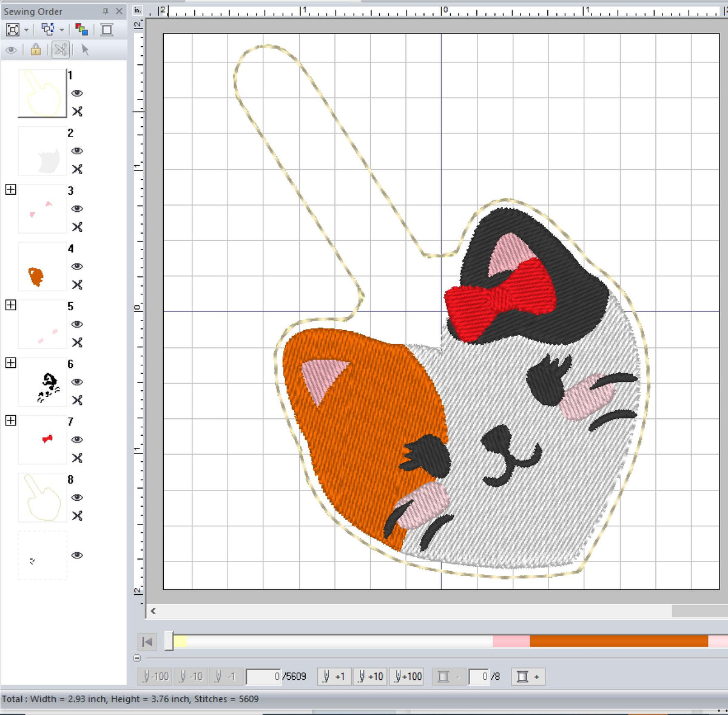Click the current color number field before /8
Viewport: 728px width, 715px height.
[479, 676]
